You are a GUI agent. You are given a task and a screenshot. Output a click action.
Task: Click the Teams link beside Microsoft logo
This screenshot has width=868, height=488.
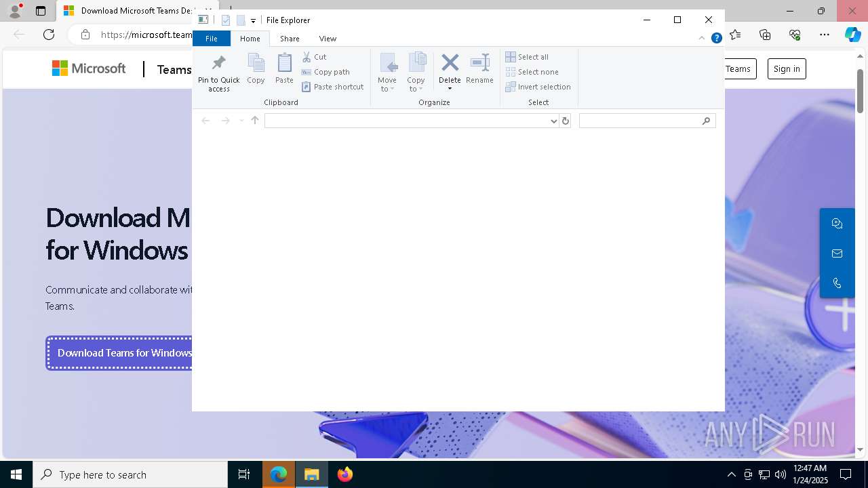coord(174,70)
